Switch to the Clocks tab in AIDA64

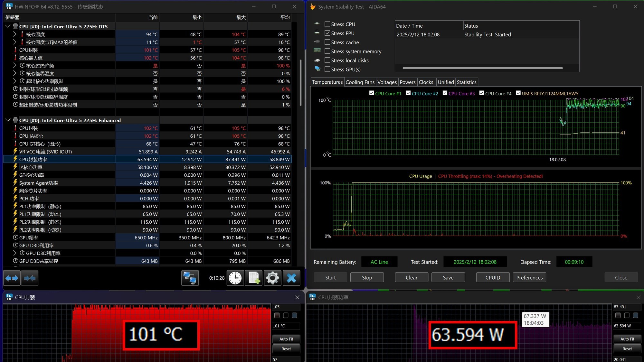425,82
